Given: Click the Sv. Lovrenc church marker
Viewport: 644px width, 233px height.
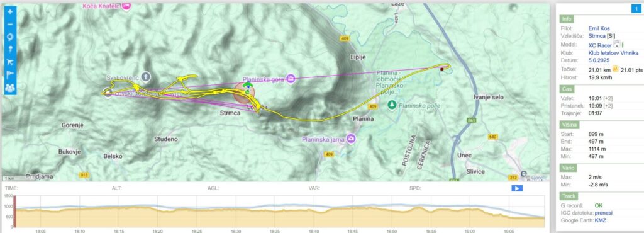Looking at the screenshot, I should point(145,76).
